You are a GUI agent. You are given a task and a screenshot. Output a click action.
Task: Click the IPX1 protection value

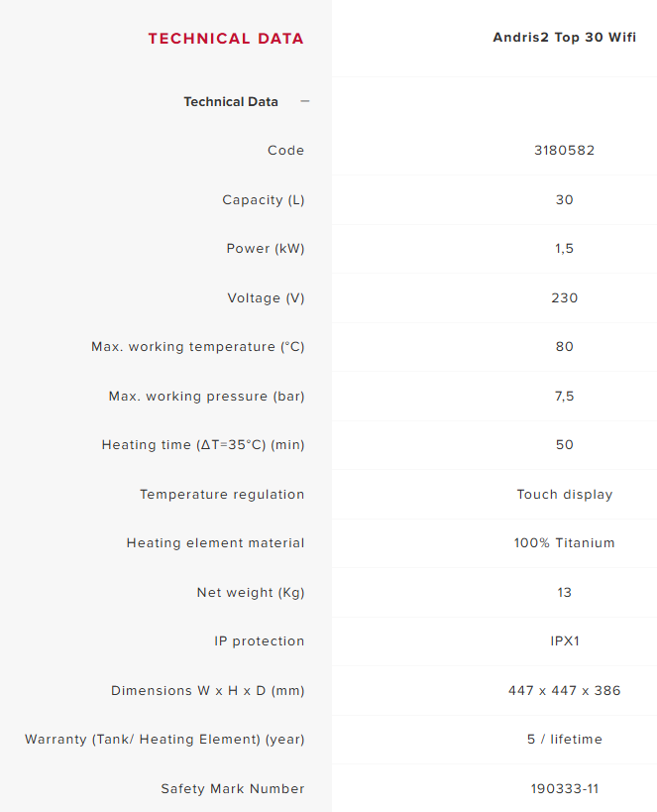pos(564,641)
